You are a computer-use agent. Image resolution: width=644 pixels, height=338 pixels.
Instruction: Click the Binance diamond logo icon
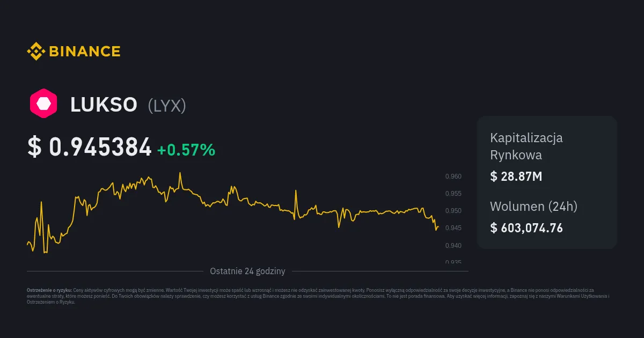pos(36,52)
